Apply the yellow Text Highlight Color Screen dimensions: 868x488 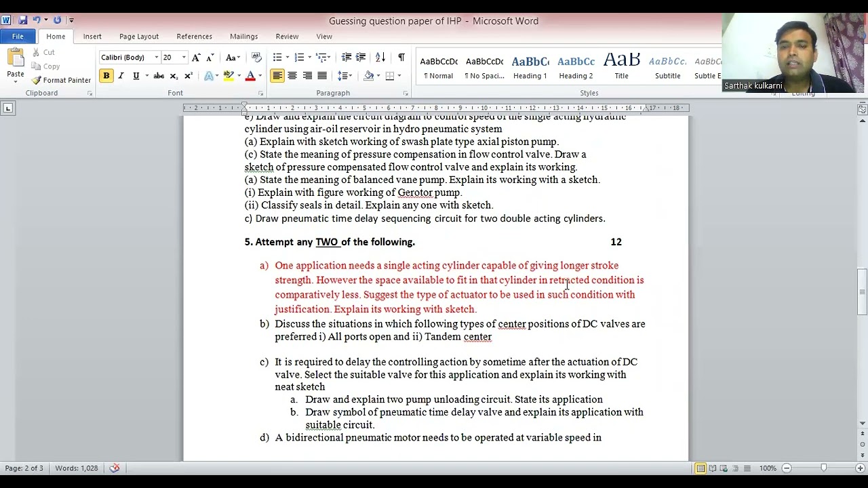tap(229, 76)
